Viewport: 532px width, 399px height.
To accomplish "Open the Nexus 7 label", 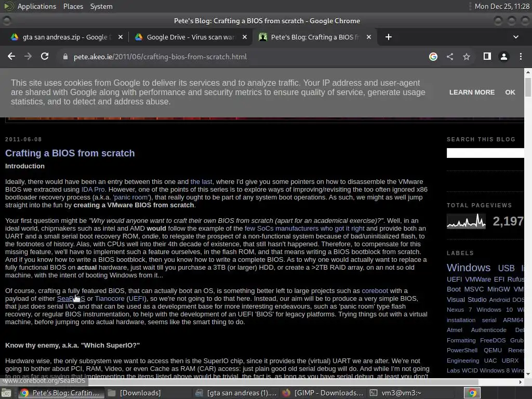I will [x=459, y=310].
